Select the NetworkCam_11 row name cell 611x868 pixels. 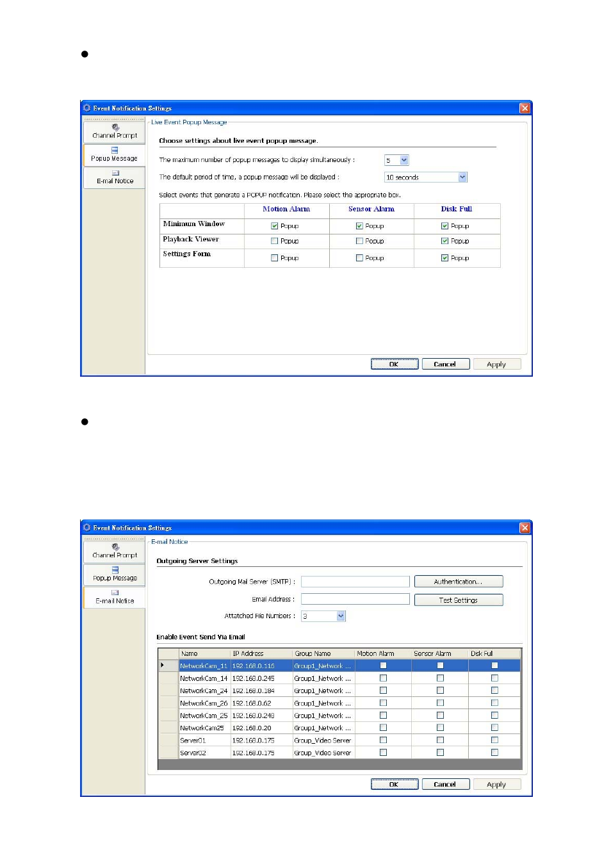[x=204, y=666]
